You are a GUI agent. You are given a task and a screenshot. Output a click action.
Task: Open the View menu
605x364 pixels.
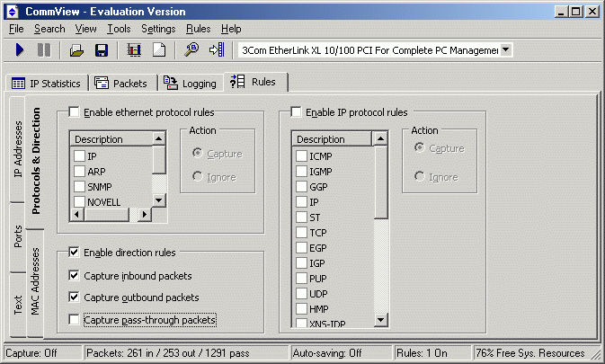(85, 29)
